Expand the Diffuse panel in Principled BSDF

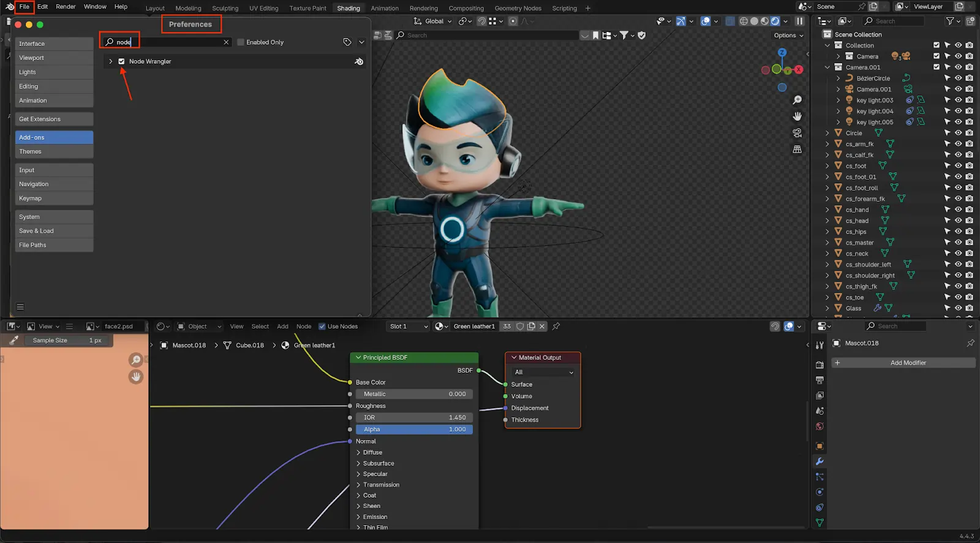point(358,452)
